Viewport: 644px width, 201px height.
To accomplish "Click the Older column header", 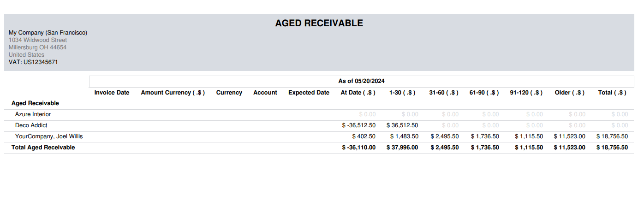I will (569, 93).
